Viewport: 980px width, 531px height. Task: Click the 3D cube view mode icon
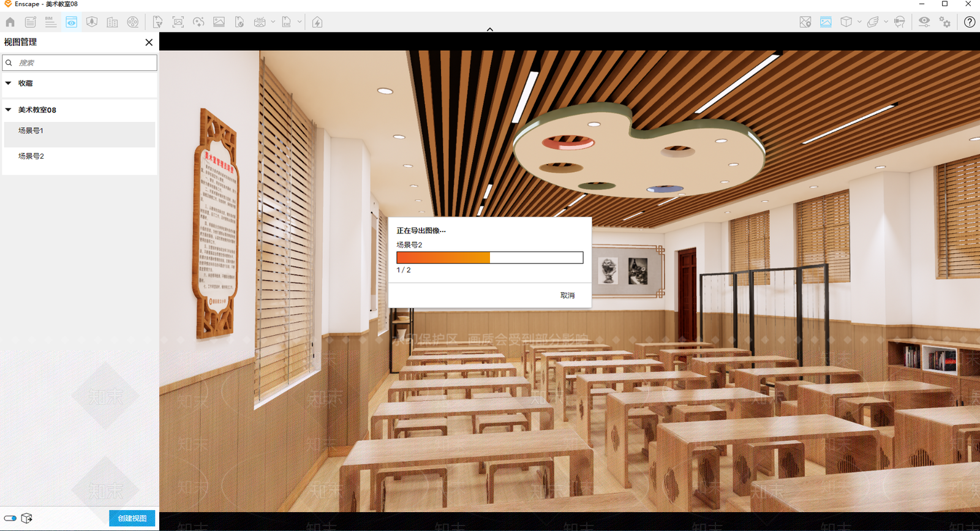click(846, 22)
